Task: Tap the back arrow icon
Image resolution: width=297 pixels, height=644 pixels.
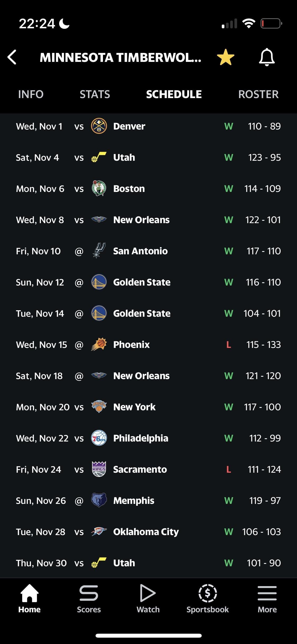Action: click(x=12, y=57)
